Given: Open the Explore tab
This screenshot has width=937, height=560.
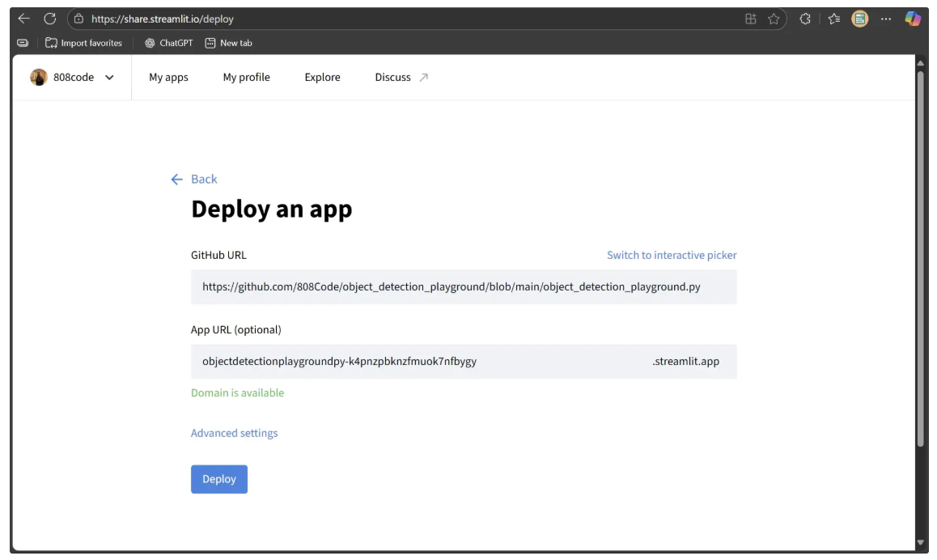Looking at the screenshot, I should pyautogui.click(x=322, y=78).
